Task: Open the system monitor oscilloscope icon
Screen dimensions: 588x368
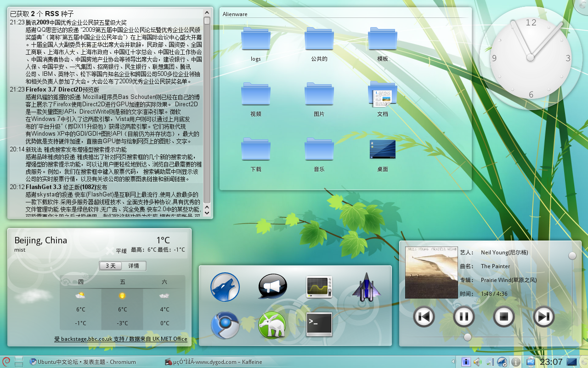Action: [x=319, y=287]
